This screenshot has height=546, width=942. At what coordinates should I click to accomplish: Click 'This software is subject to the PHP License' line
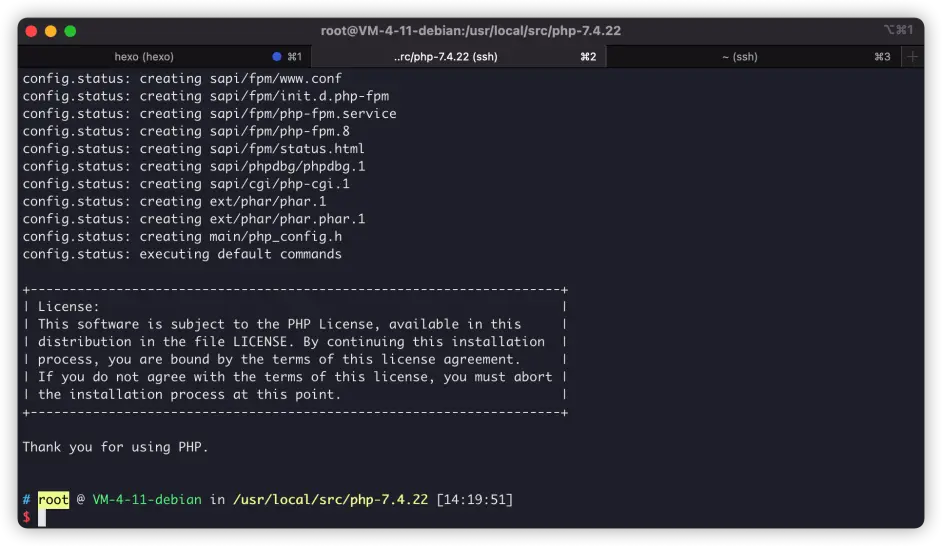click(x=279, y=324)
